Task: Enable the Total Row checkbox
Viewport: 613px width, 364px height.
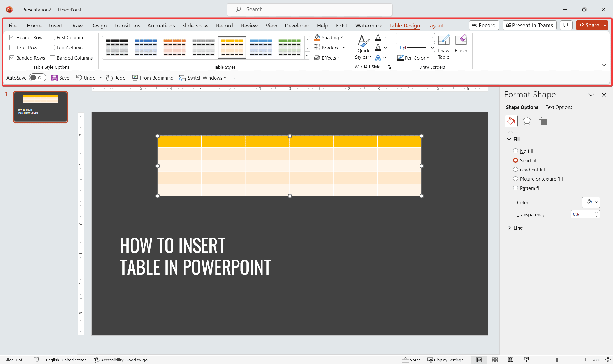Action: (12, 48)
